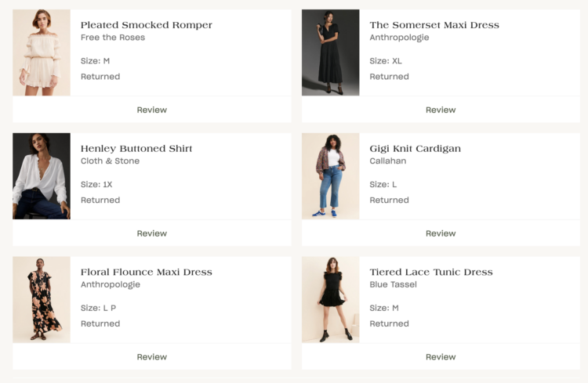This screenshot has width=588, height=383.
Task: Click the Henley Buttoned Shirt title
Action: [x=136, y=149]
